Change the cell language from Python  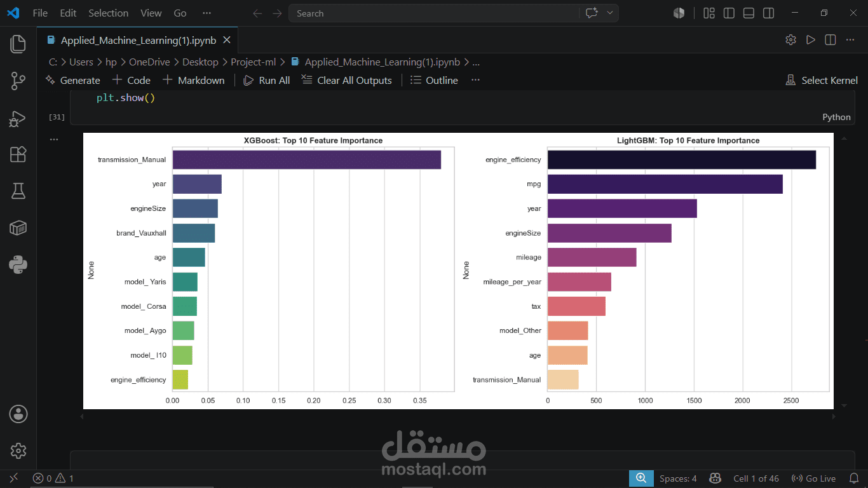tap(836, 117)
